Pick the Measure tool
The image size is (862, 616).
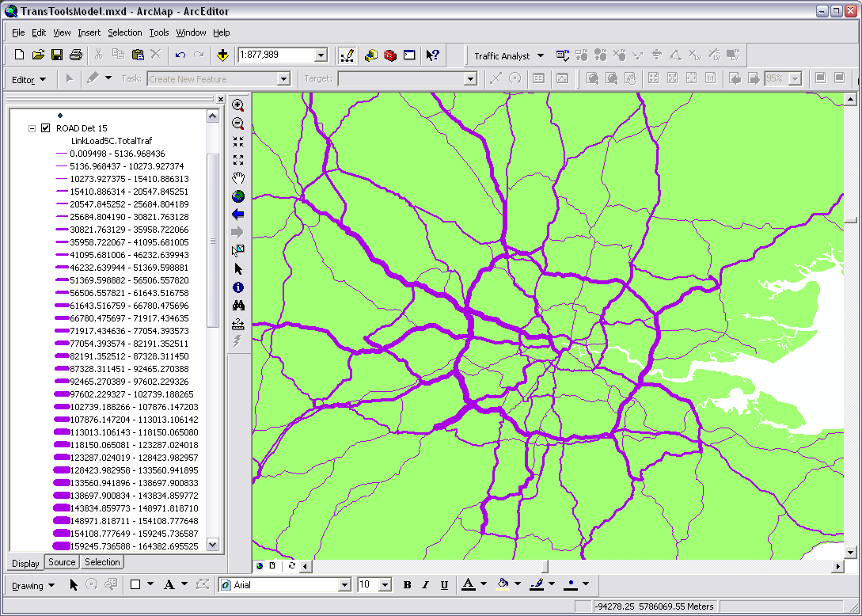click(238, 323)
